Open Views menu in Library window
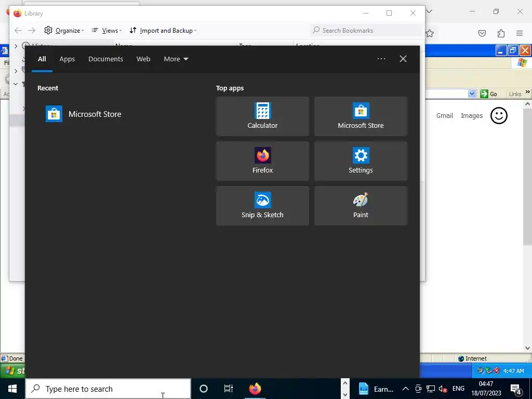This screenshot has height=399, width=532. (x=107, y=31)
